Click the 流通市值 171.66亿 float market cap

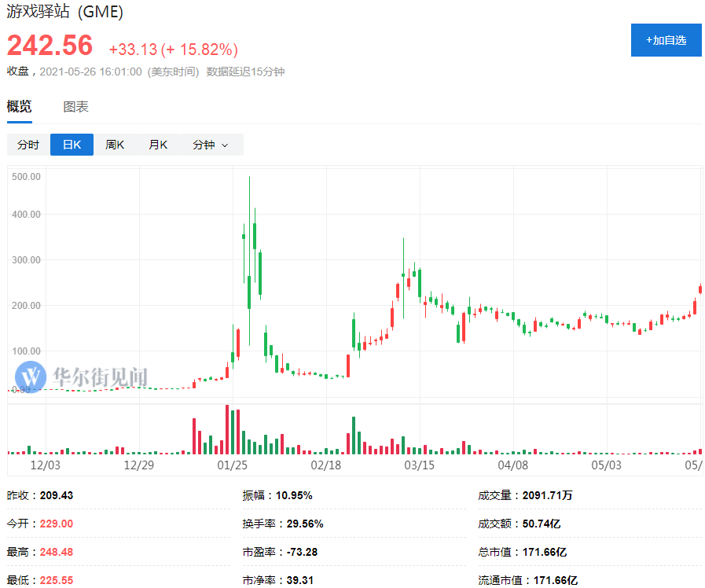click(x=556, y=580)
